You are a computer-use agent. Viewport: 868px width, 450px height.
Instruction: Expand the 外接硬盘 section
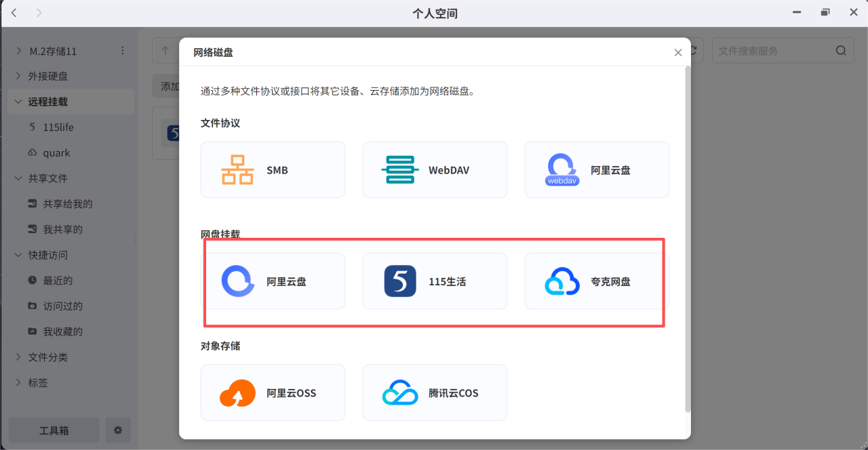18,77
